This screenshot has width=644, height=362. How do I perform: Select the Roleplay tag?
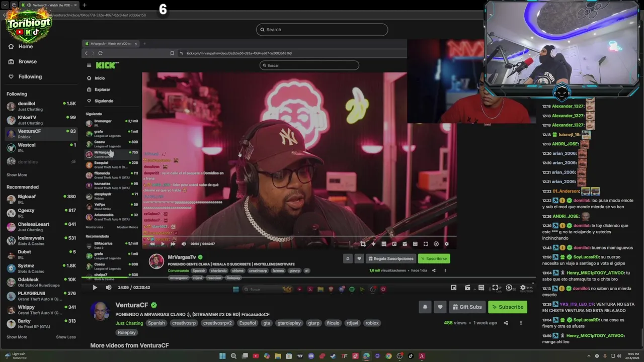[x=127, y=332]
